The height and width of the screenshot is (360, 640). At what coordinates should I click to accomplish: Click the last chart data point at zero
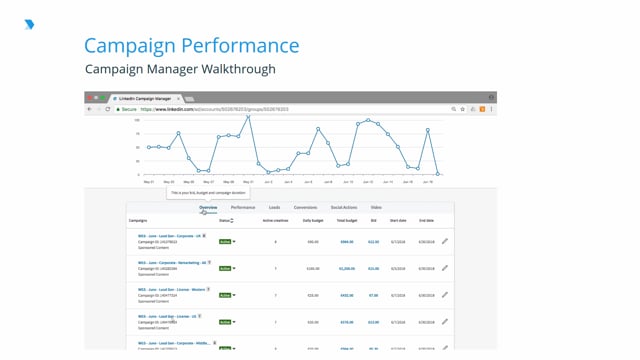click(x=438, y=174)
